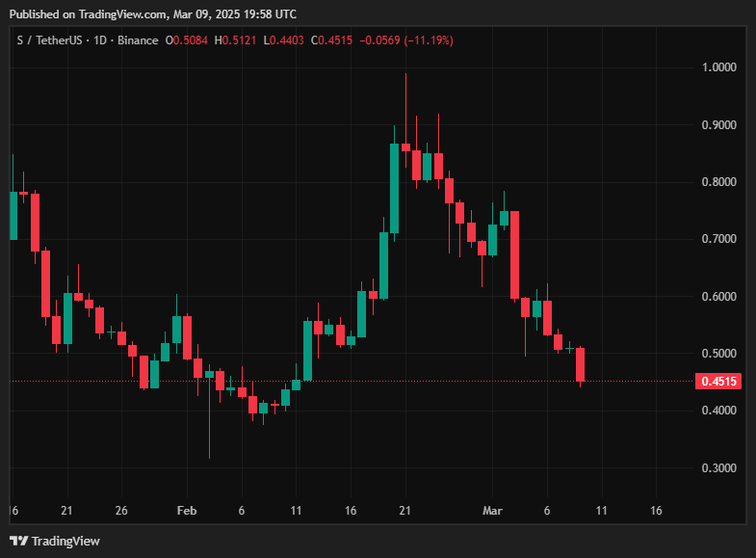Select the 26 date label on time axis
This screenshot has height=558, width=756.
pyautogui.click(x=121, y=510)
